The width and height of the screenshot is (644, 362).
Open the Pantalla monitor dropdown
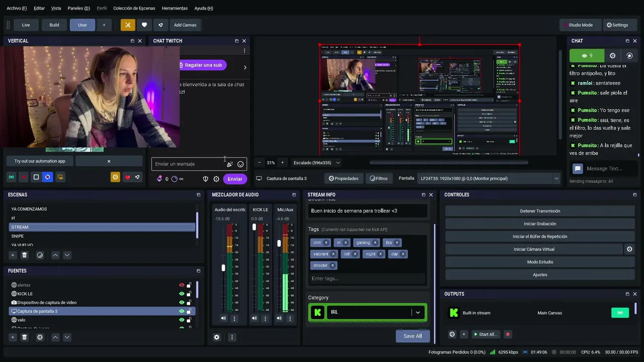pos(490,178)
